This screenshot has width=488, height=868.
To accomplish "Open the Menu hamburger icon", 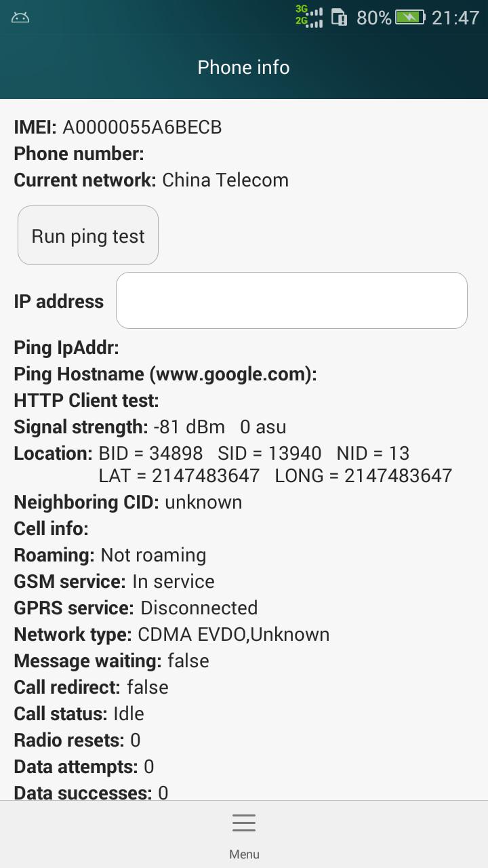I will pos(244,823).
